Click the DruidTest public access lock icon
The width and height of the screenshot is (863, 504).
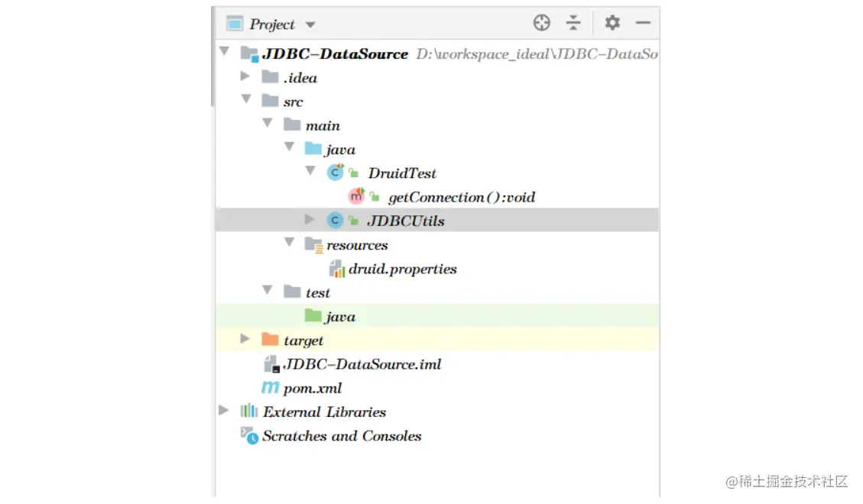coord(354,173)
